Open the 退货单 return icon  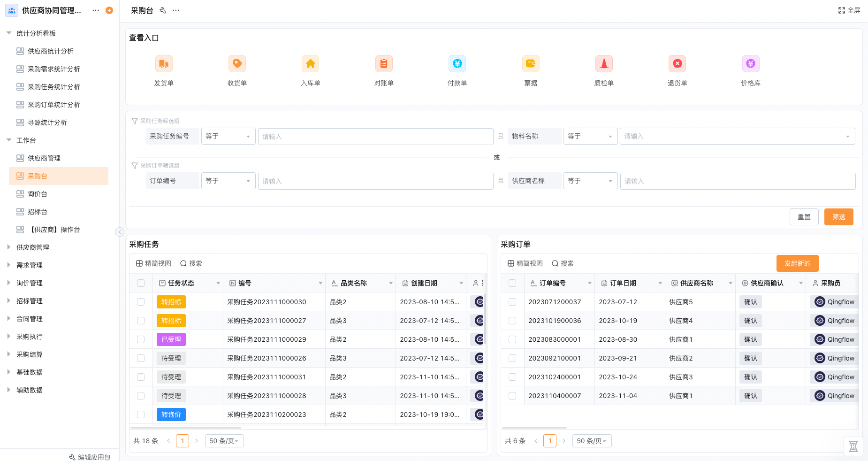pos(678,64)
